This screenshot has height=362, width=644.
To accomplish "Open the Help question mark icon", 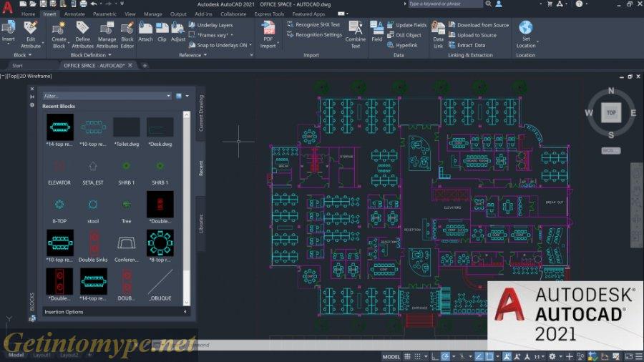I will coord(579,4).
